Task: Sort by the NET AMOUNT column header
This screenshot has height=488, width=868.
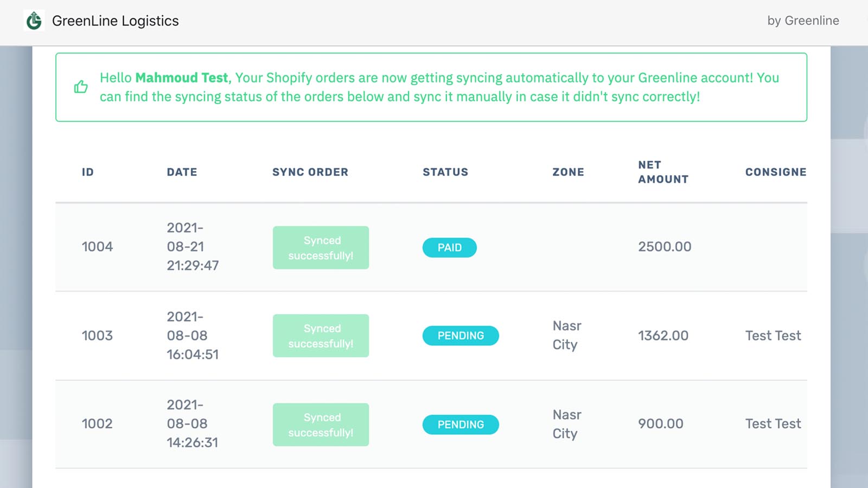Action: (663, 172)
